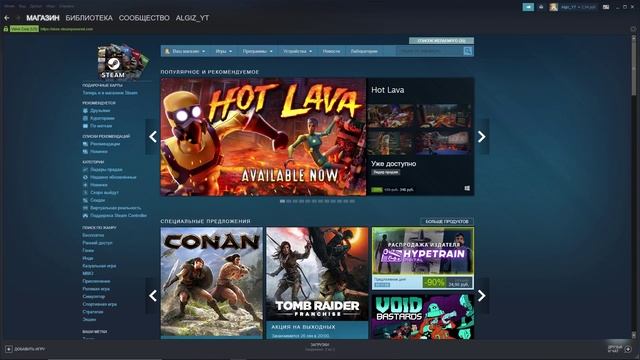Image resolution: width=640 pixels, height=360 pixels.
Task: Open the Hypetrain publisher sale card
Action: pos(423,258)
